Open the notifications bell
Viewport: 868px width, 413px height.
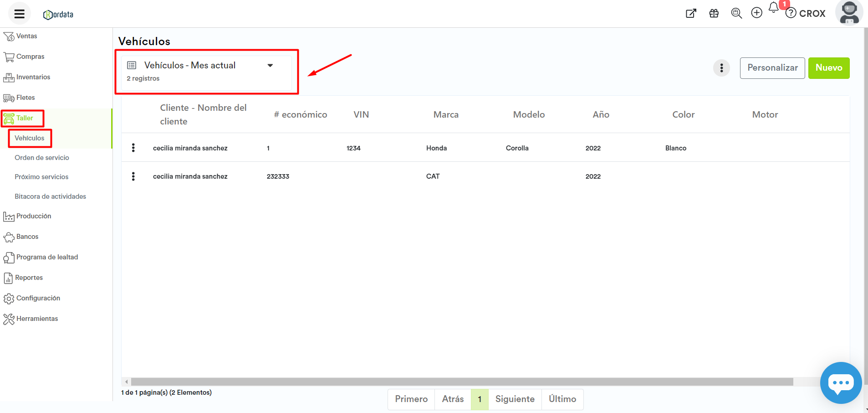click(x=774, y=8)
